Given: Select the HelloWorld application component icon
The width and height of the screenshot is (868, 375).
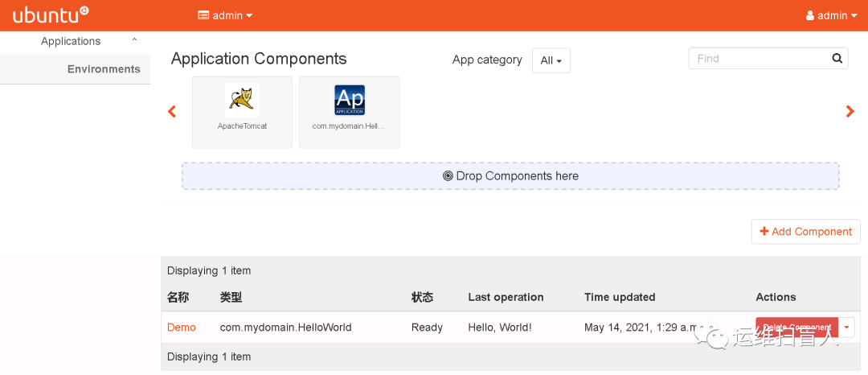Looking at the screenshot, I should click(350, 100).
